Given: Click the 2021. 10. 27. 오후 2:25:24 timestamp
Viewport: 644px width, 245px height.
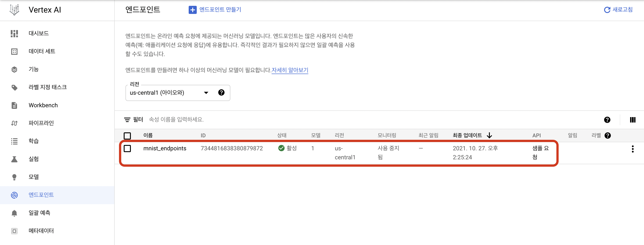Looking at the screenshot, I should (x=475, y=153).
